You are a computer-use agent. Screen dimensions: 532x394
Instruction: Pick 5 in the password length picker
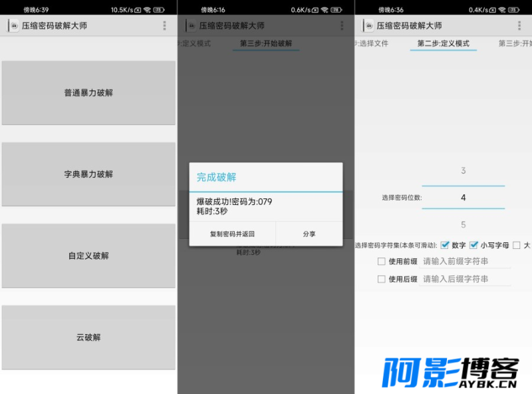coord(464,224)
